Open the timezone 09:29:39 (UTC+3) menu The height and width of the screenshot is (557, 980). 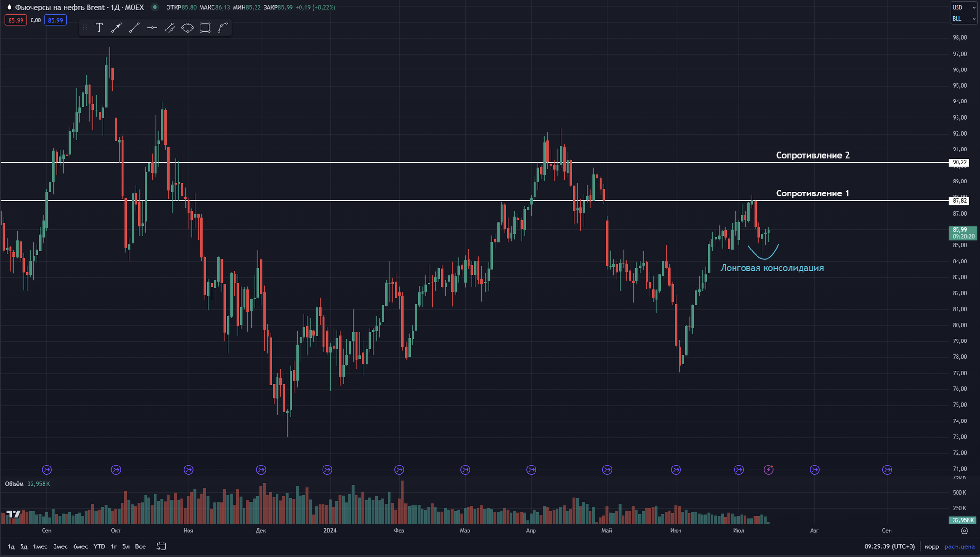pyautogui.click(x=890, y=546)
